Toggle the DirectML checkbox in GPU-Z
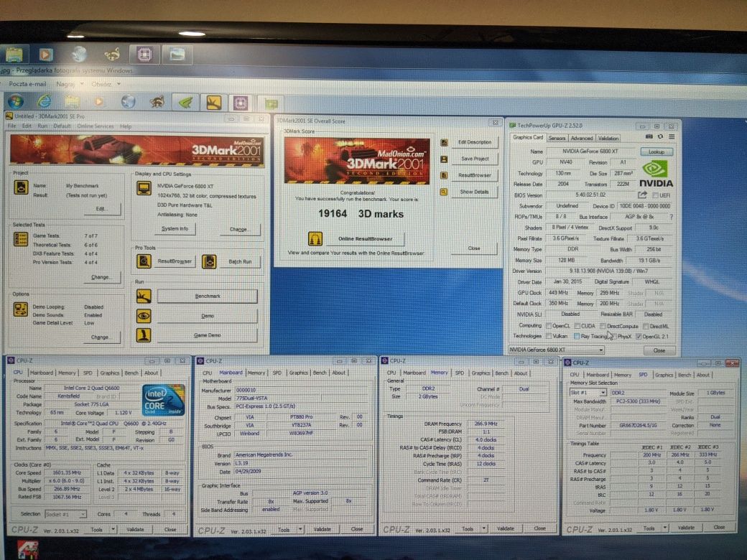 (646, 326)
